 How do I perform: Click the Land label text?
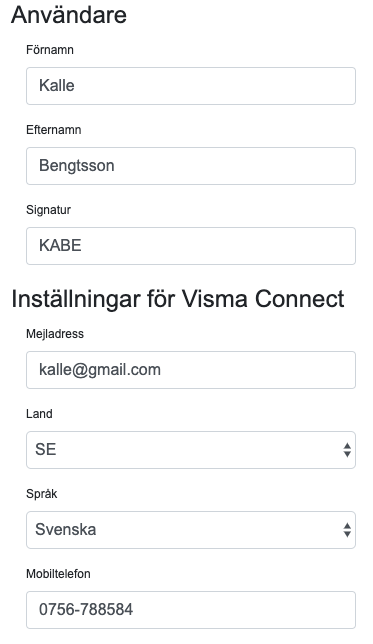pyautogui.click(x=39, y=414)
